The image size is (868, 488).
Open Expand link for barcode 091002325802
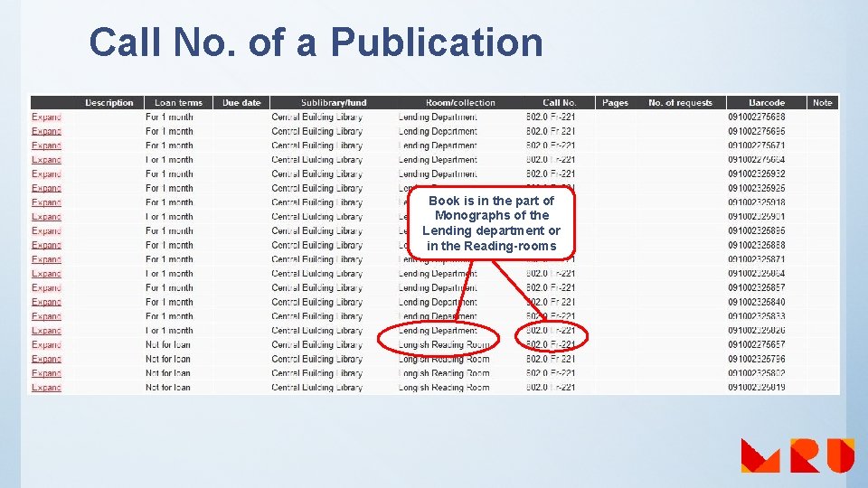(x=46, y=373)
